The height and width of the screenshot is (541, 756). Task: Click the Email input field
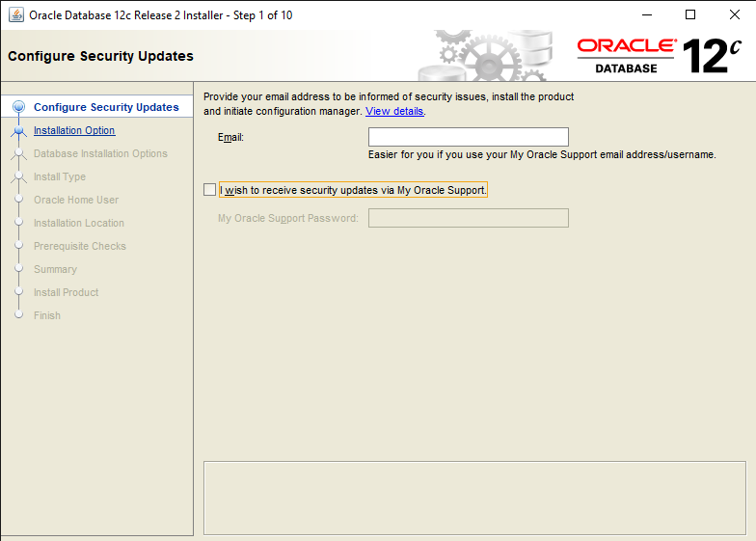pos(469,137)
